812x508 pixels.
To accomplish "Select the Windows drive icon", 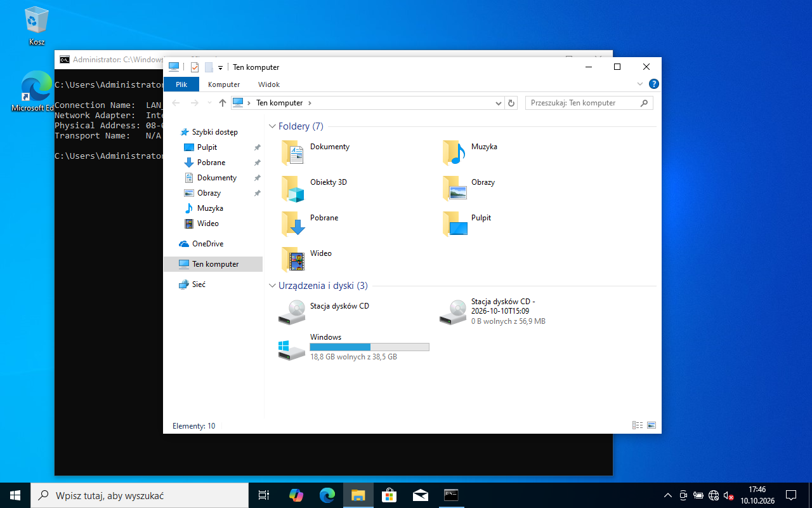I will click(x=292, y=349).
